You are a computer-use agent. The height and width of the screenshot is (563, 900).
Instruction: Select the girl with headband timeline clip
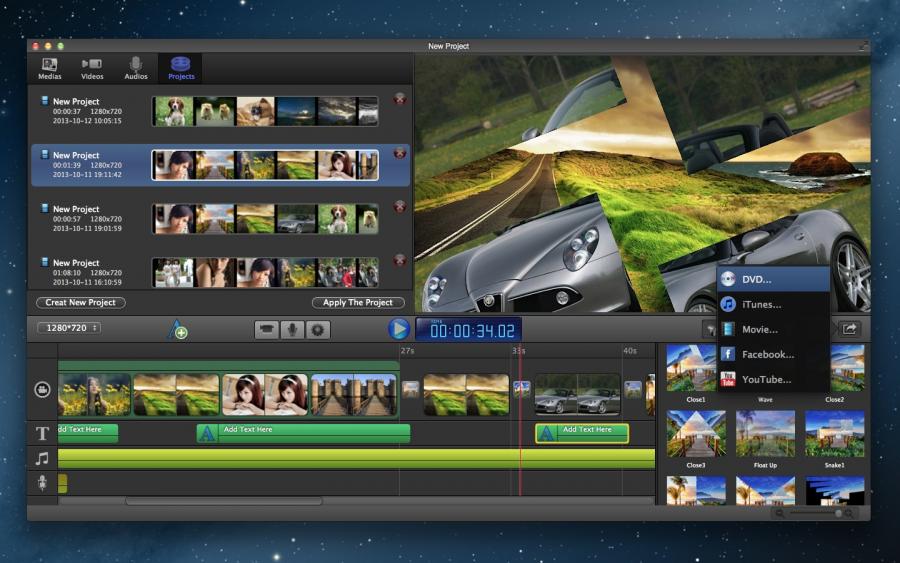pyautogui.click(x=265, y=395)
